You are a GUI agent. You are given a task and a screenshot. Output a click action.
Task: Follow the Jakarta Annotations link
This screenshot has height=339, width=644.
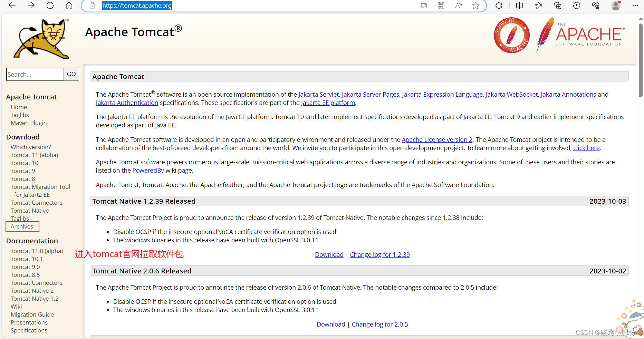pos(568,95)
